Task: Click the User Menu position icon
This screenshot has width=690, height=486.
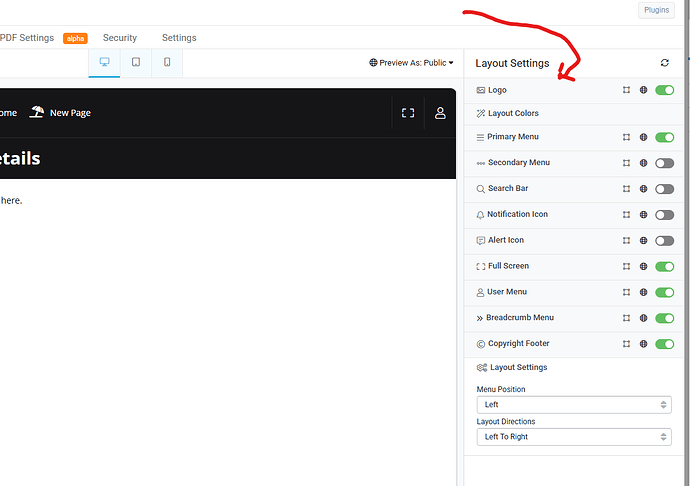Action: click(626, 292)
